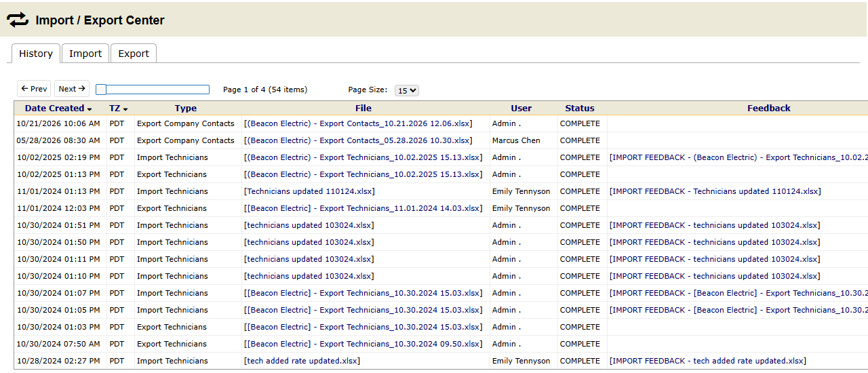Open Export Contacts_10.21.2026 12.06.xlsx file
Viewport: 868px width, 373px height.
(358, 123)
